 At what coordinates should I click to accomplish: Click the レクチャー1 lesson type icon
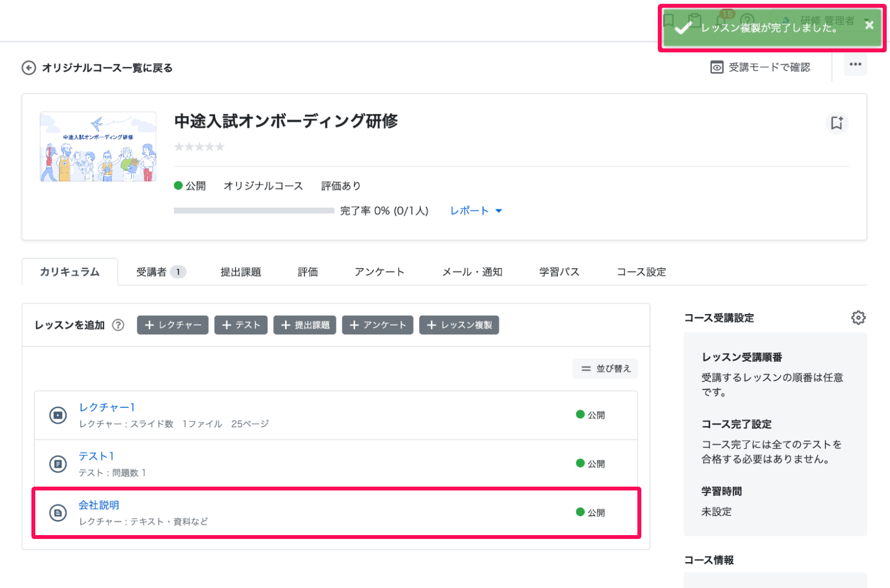coord(58,415)
